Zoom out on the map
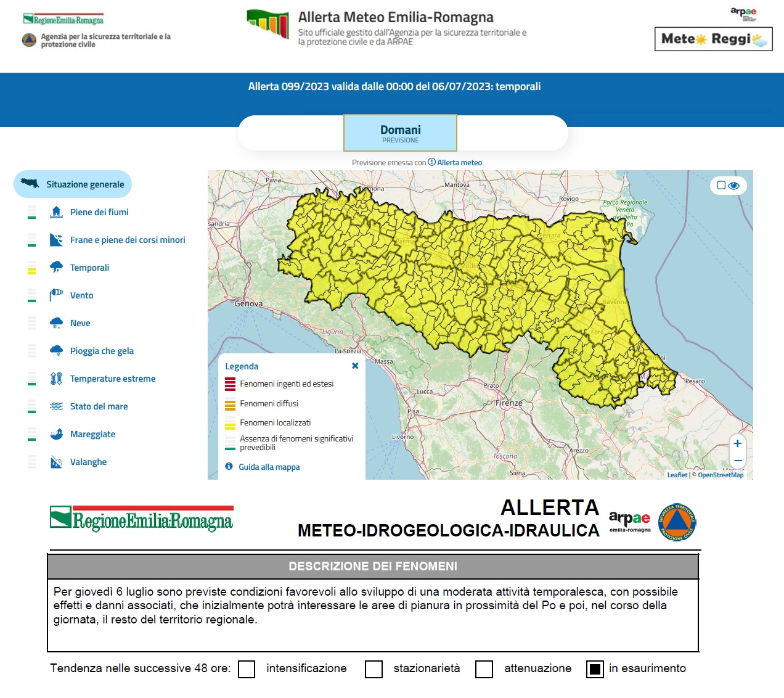This screenshot has height=698, width=784. coord(737,461)
